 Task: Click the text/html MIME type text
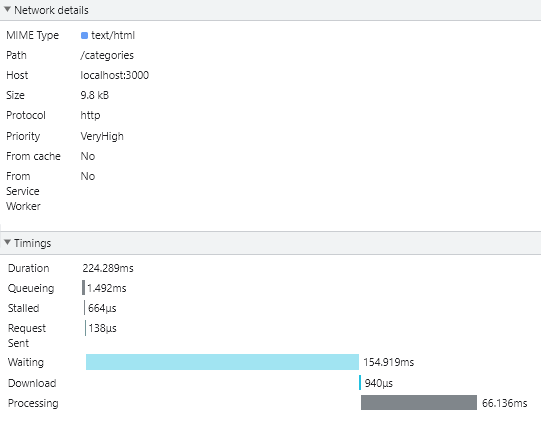tap(113, 35)
